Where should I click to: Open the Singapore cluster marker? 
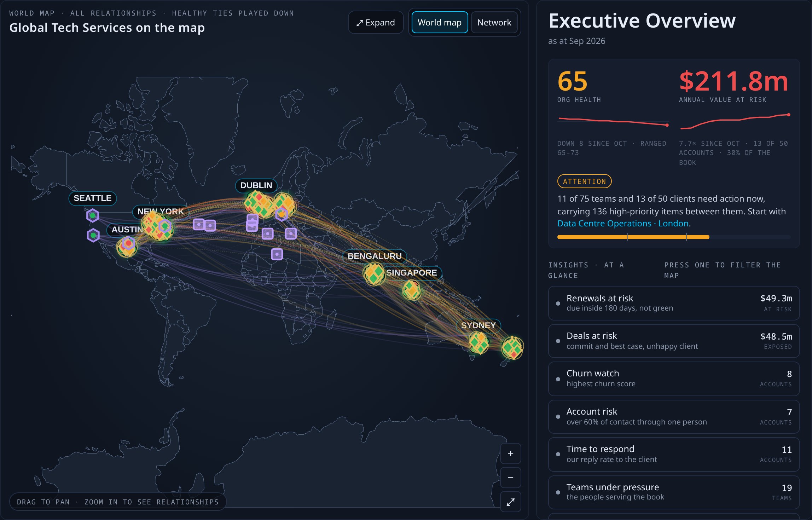412,290
